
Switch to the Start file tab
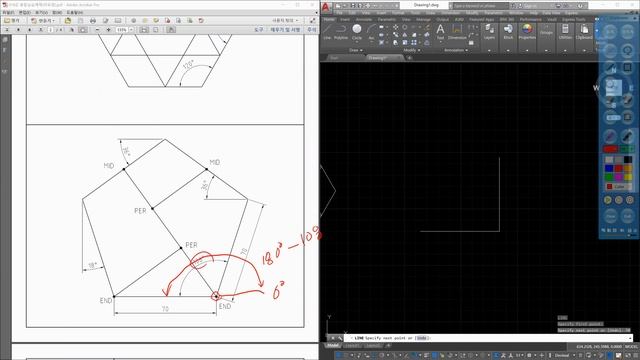[x=334, y=58]
